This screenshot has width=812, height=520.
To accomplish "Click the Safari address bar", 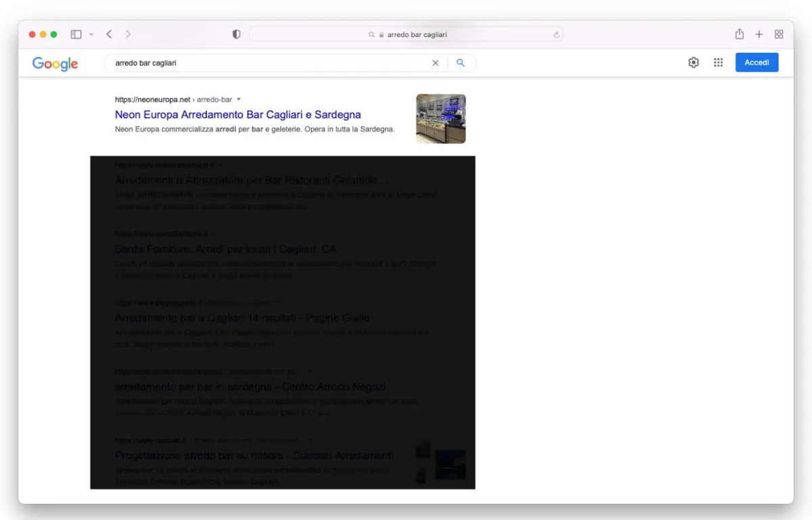I will tap(406, 34).
